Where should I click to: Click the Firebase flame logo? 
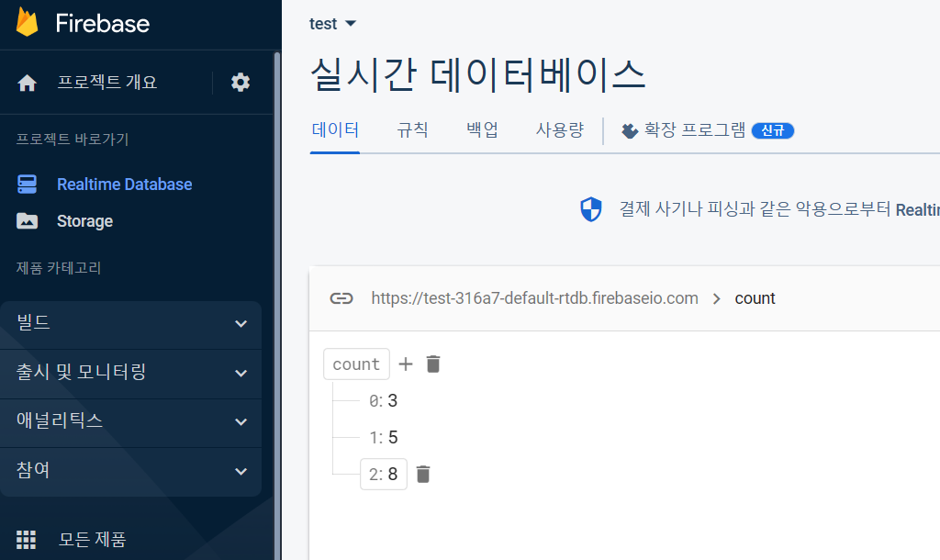coord(27,23)
